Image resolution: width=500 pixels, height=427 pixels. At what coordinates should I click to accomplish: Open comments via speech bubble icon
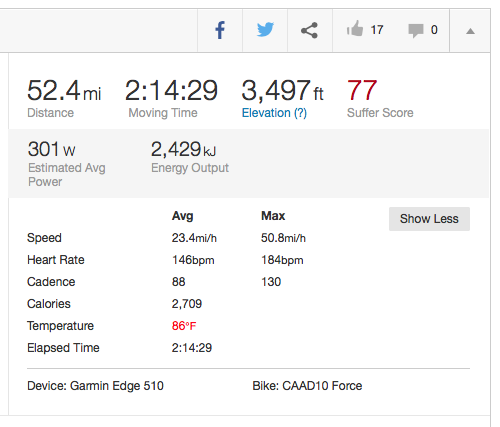pyautogui.click(x=416, y=31)
